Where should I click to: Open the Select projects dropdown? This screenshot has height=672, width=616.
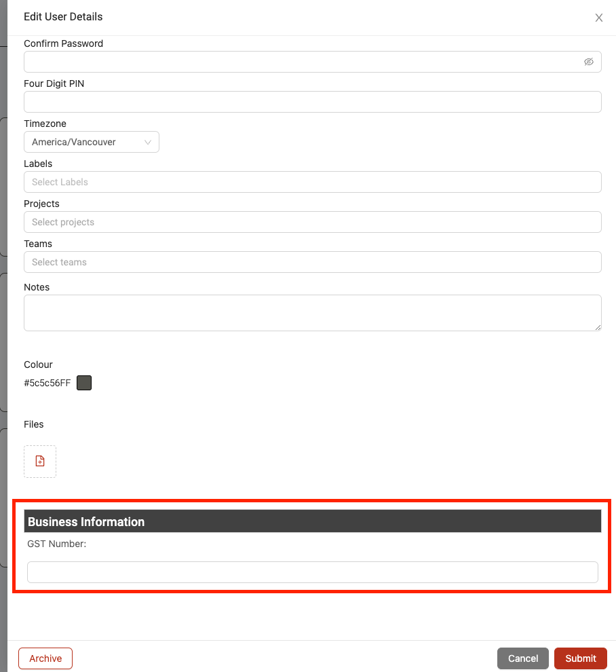point(313,222)
